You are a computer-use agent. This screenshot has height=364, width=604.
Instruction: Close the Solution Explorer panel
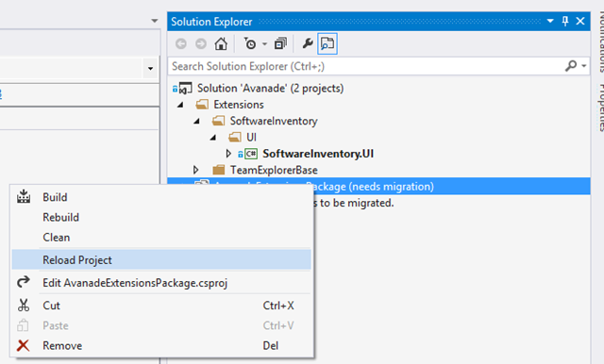[580, 21]
